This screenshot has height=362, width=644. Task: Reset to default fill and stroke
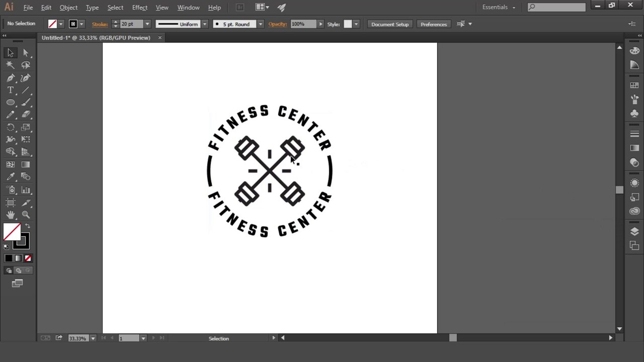pos(6,246)
